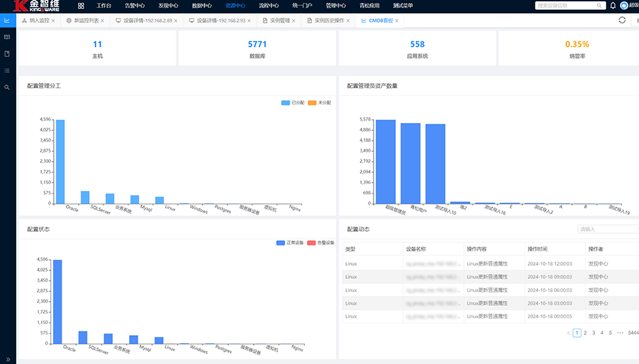Toggle the 已分配 legend series
Viewport: 639px width, 364px height.
(x=292, y=103)
